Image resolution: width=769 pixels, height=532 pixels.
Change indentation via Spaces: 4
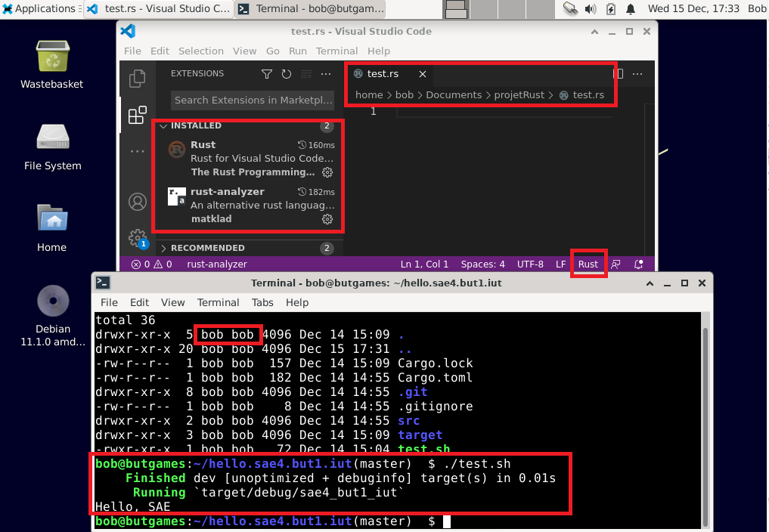point(482,264)
